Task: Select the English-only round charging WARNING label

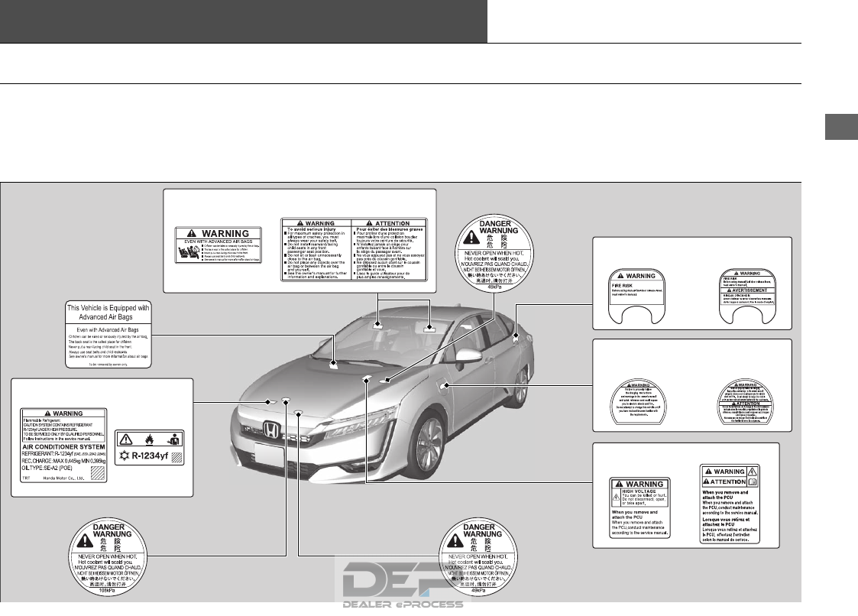Action: 638,402
